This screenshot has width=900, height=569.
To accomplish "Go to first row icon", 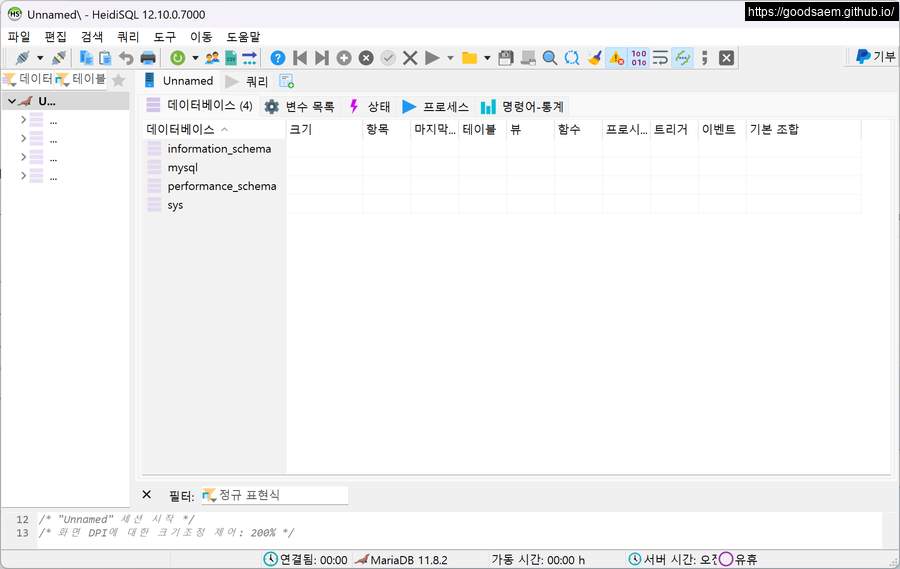I will 300,58.
